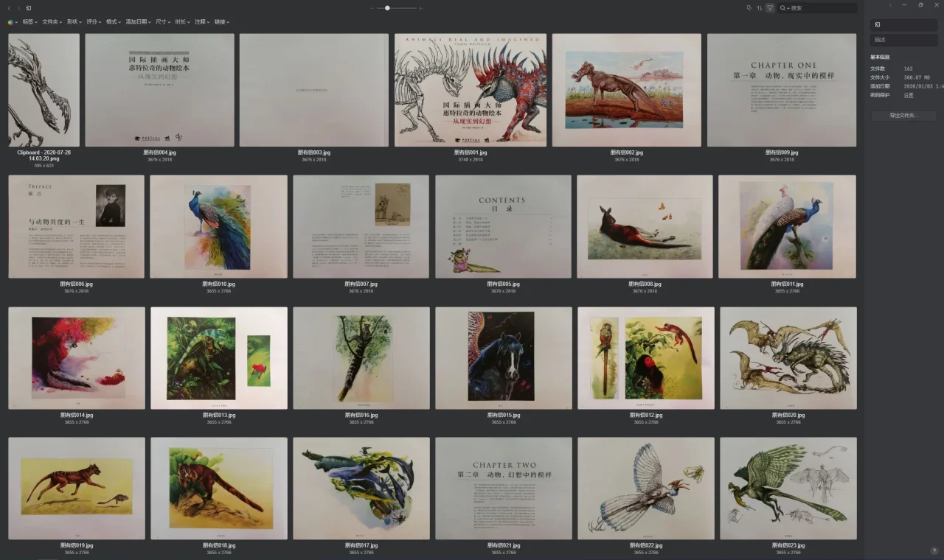Image resolution: width=944 pixels, height=560 pixels.
Task: Select the white peacock thumbnail 朋有信011.jpg
Action: click(787, 226)
